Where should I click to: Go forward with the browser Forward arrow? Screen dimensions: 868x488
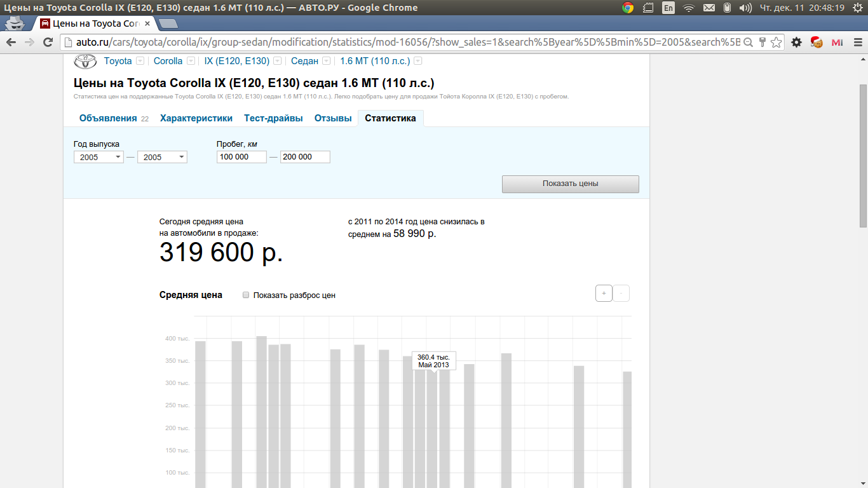pyautogui.click(x=29, y=42)
